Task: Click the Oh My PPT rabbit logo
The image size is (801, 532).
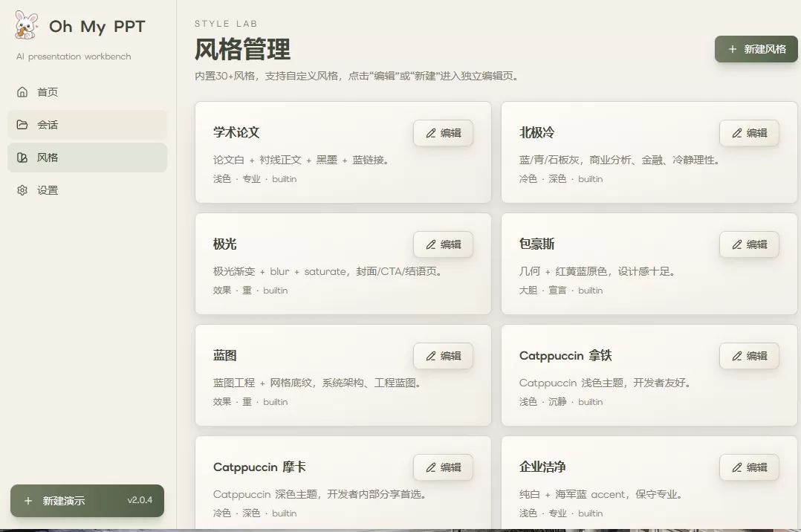Action: 26,25
